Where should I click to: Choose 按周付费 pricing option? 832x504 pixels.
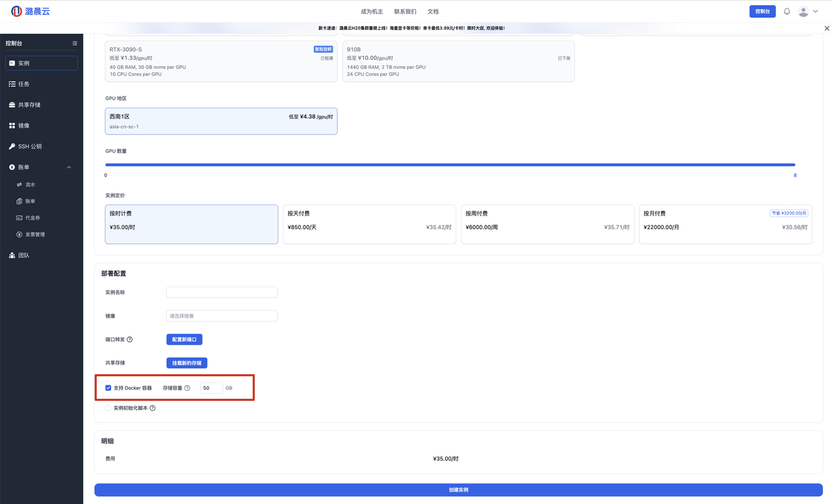[547, 225]
